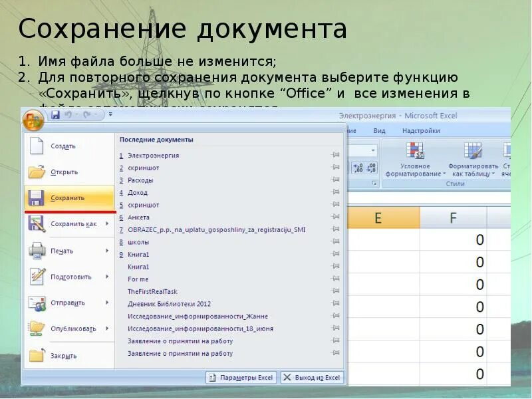
Task: Click the Redo arrow in Quick Access Toolbar
Action: click(x=87, y=115)
